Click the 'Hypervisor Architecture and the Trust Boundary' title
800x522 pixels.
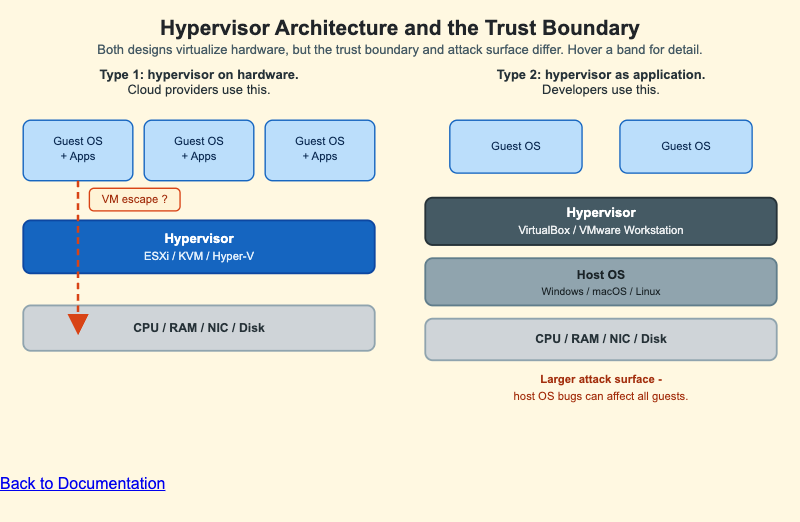pyautogui.click(x=400, y=28)
